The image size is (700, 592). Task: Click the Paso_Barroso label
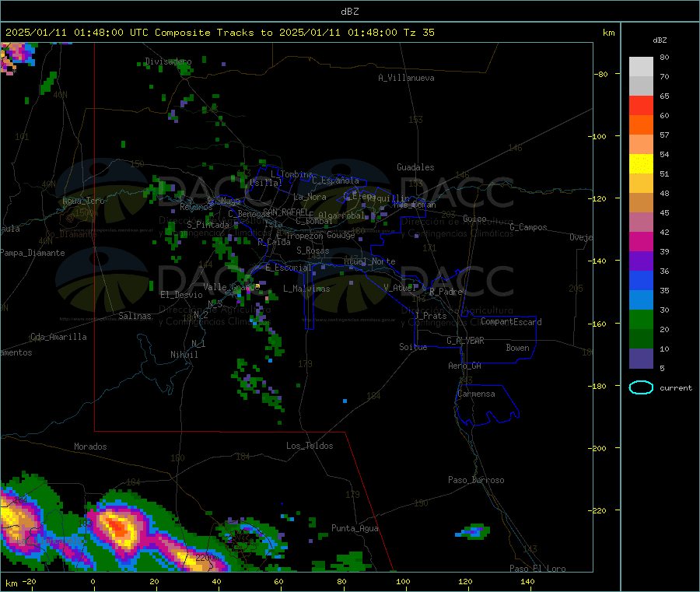pyautogui.click(x=476, y=480)
